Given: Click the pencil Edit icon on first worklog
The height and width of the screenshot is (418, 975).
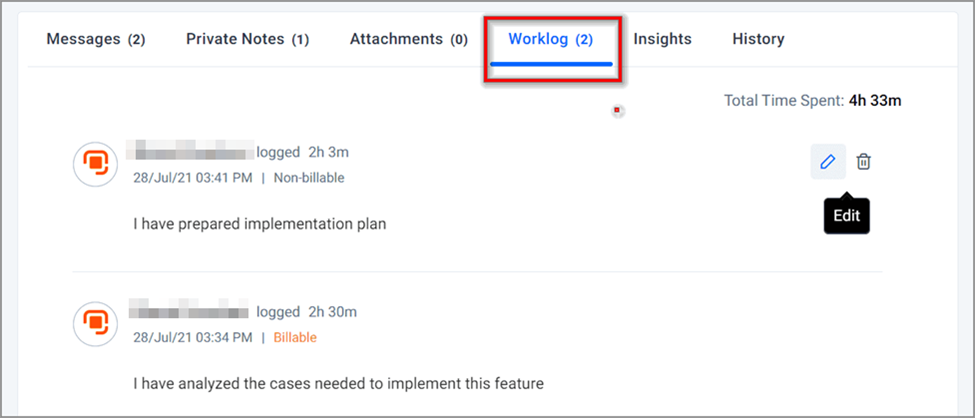Looking at the screenshot, I should click(828, 162).
